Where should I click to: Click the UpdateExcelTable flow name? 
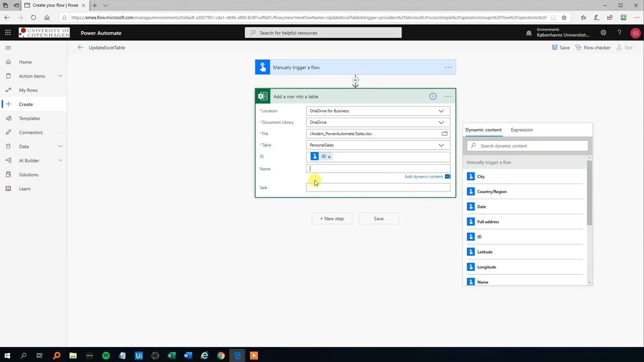(x=107, y=48)
